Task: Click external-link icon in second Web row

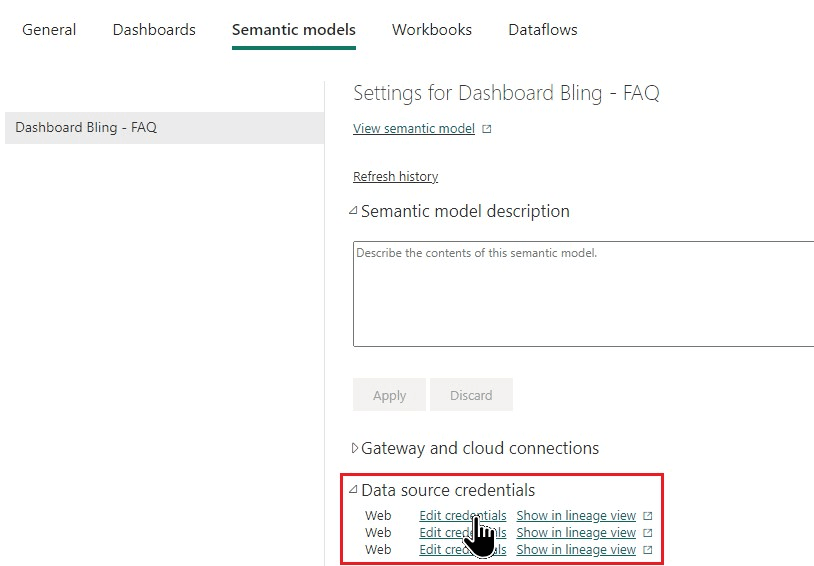Action: 648,533
